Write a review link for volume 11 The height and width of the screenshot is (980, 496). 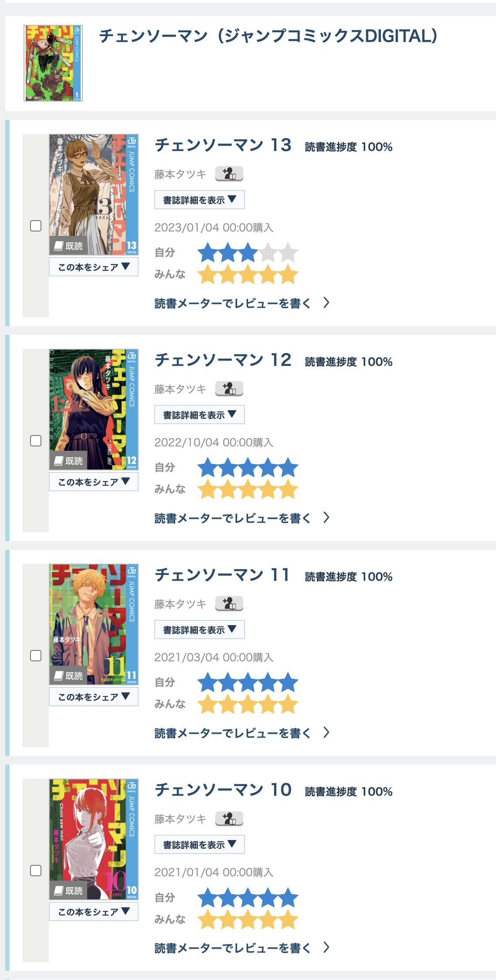pyautogui.click(x=241, y=733)
